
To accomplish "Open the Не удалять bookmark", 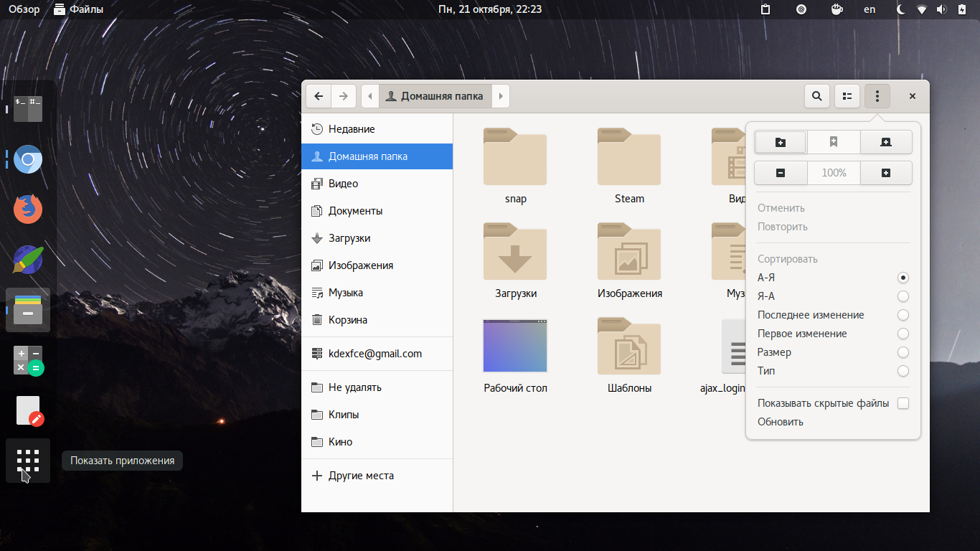I will (x=377, y=387).
